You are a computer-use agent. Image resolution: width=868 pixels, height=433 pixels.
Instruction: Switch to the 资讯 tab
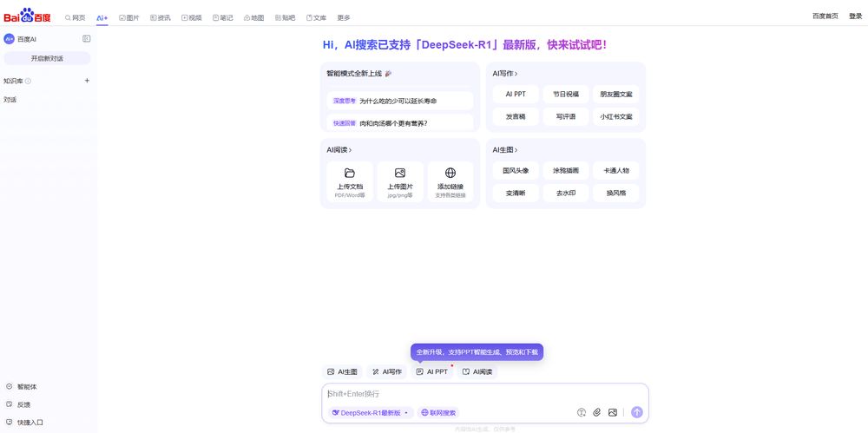[x=160, y=17]
